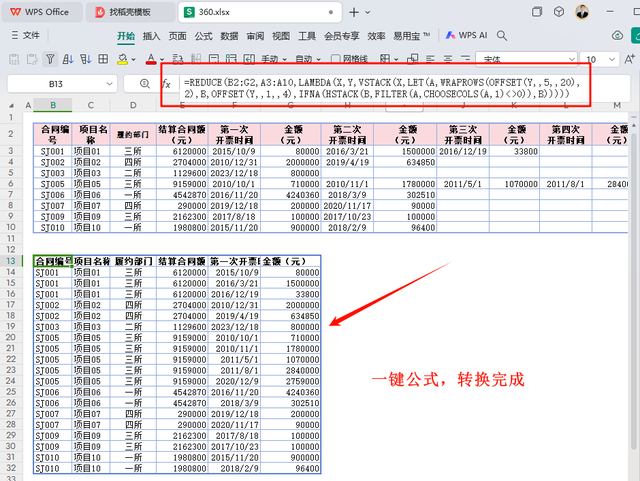This screenshot has width=640, height=481.
Task: Expand the font color dropdown arrow
Action: click(x=162, y=60)
